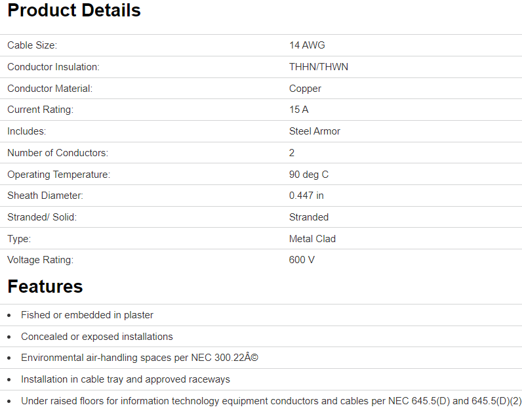Image resolution: width=522 pixels, height=420 pixels.
Task: Click the cable tray and raceways feature
Action: coord(125,379)
